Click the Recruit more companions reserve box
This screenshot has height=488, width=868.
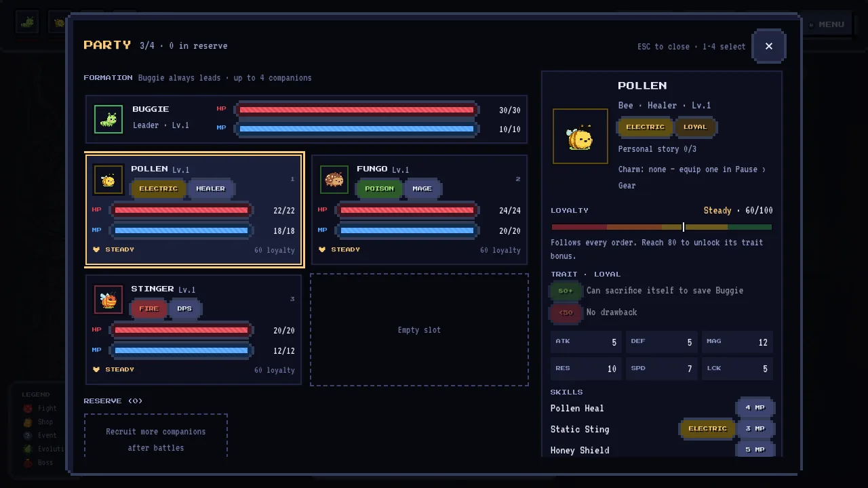[156, 435]
